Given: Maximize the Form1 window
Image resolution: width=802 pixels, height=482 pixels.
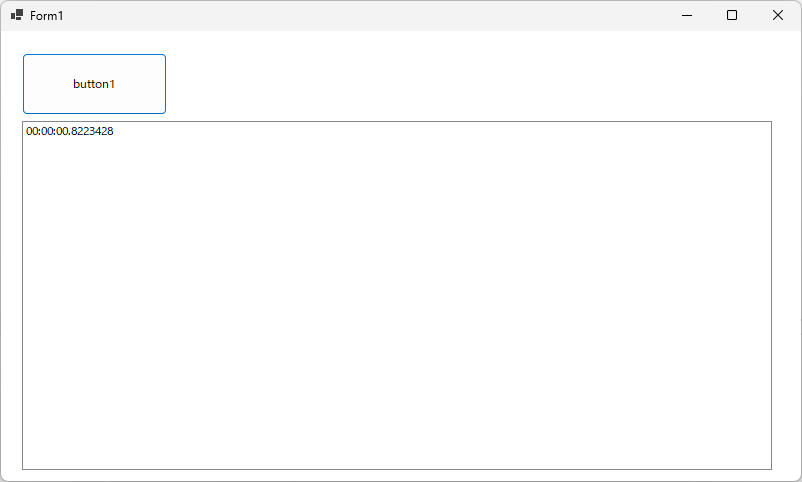Looking at the screenshot, I should (732, 15).
